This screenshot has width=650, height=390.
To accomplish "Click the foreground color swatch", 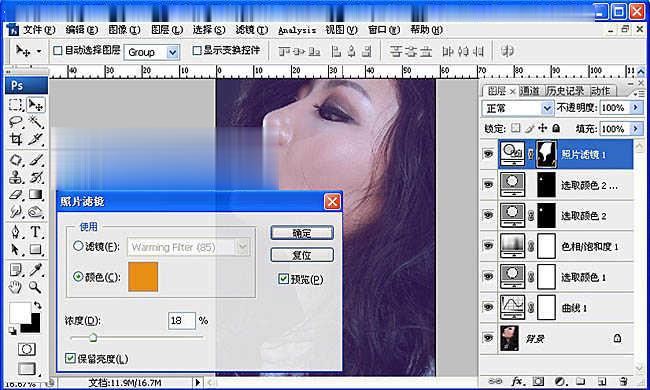I will (x=20, y=312).
